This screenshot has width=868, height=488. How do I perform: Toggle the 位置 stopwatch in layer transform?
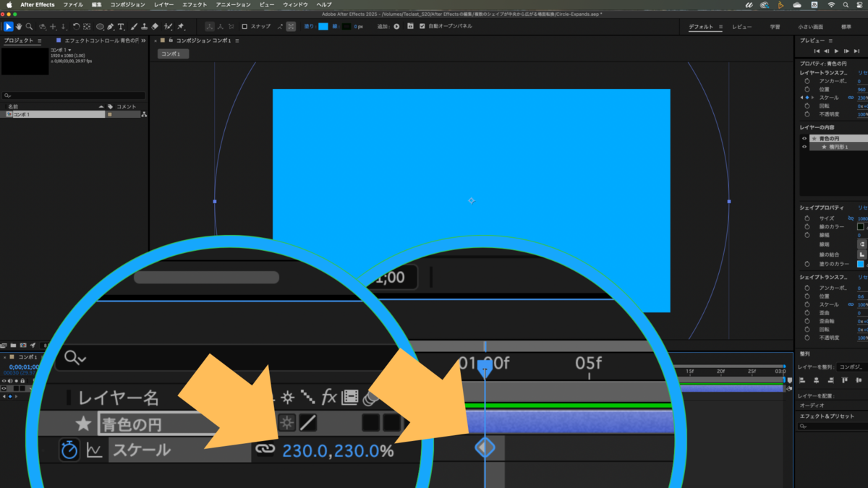(x=807, y=90)
